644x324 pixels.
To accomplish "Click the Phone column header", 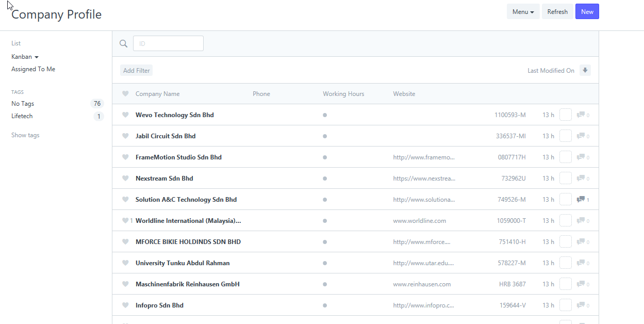I will click(261, 94).
